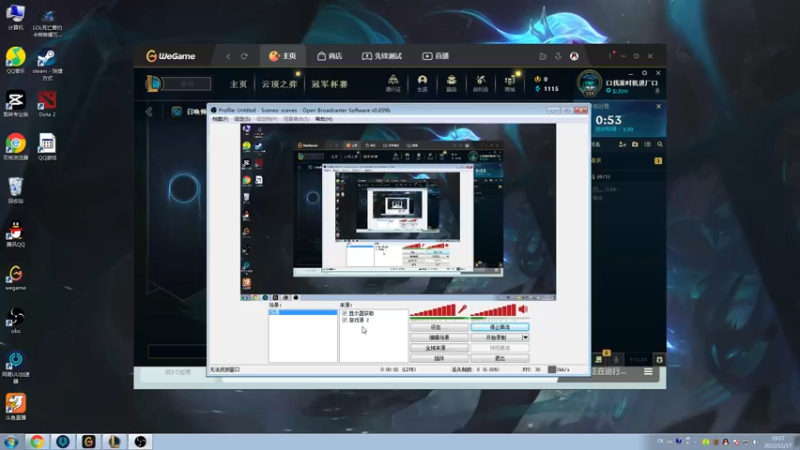Click the OBS 全域来源 button

pos(439,348)
